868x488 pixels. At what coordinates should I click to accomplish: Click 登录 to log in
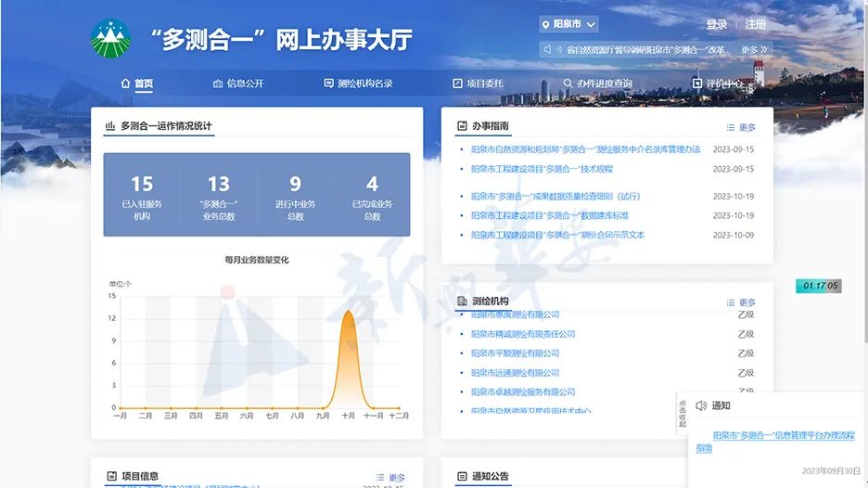coord(716,24)
